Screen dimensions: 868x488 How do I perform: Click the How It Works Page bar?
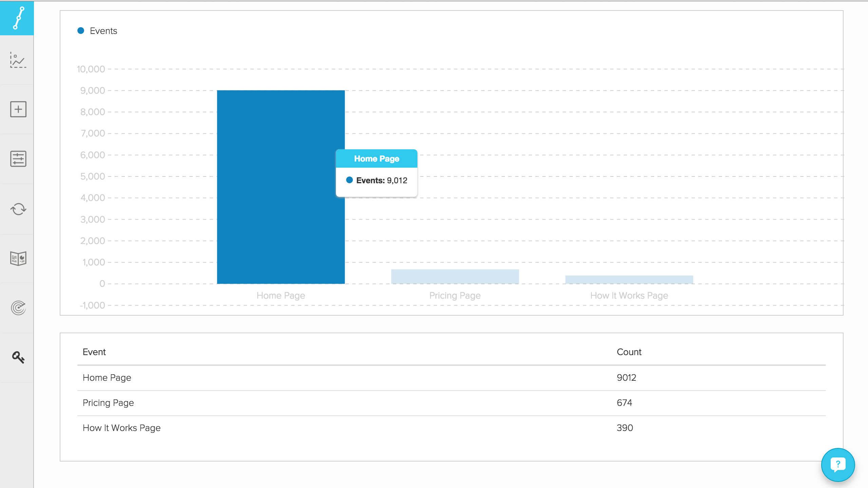[x=629, y=279]
